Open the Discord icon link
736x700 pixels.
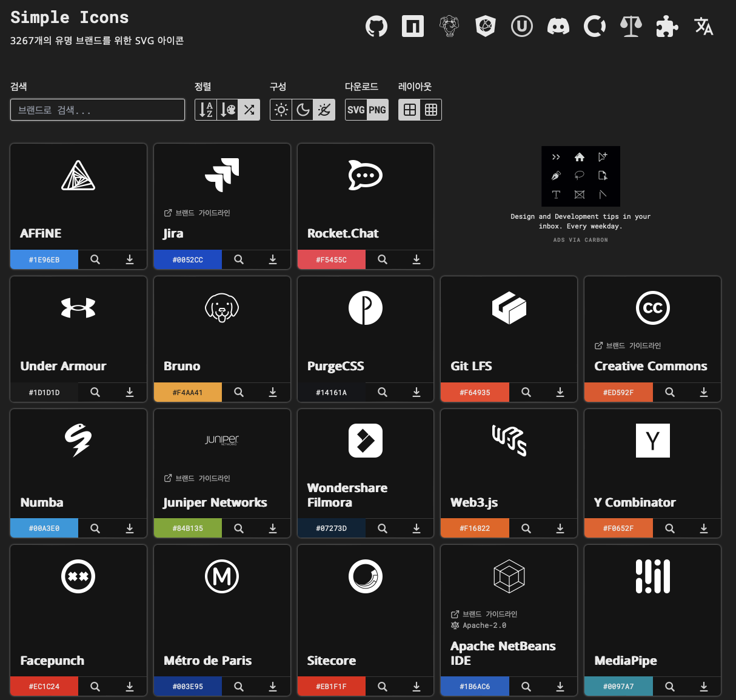click(x=558, y=26)
